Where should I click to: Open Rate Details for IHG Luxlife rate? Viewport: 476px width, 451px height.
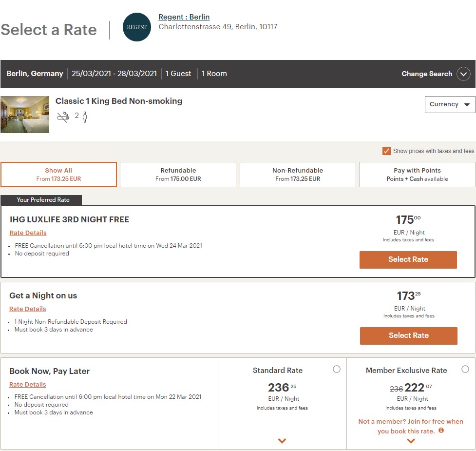tap(28, 233)
